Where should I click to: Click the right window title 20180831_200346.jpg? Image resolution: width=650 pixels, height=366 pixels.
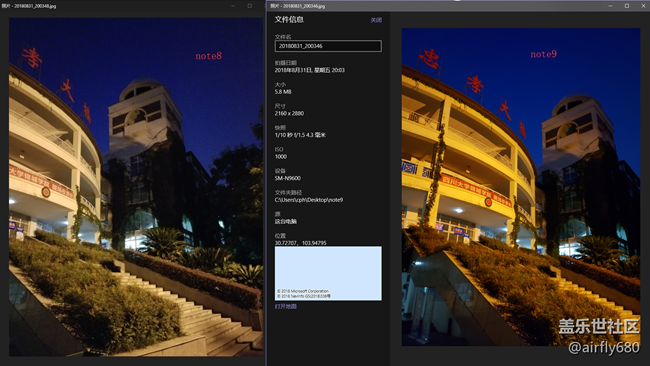point(298,6)
